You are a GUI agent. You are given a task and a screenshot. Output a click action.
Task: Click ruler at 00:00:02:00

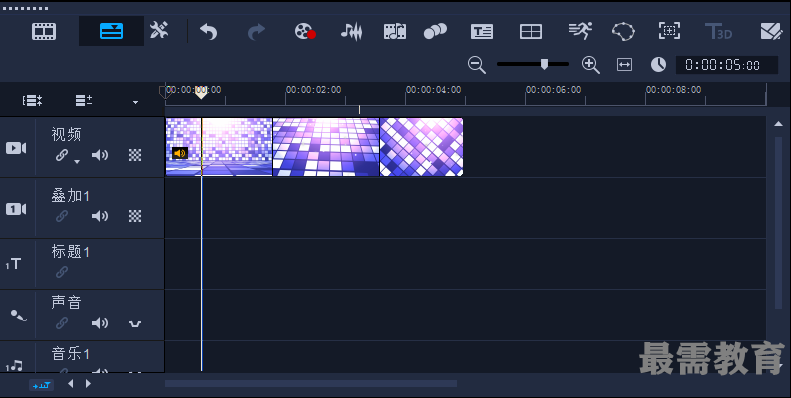pos(313,90)
